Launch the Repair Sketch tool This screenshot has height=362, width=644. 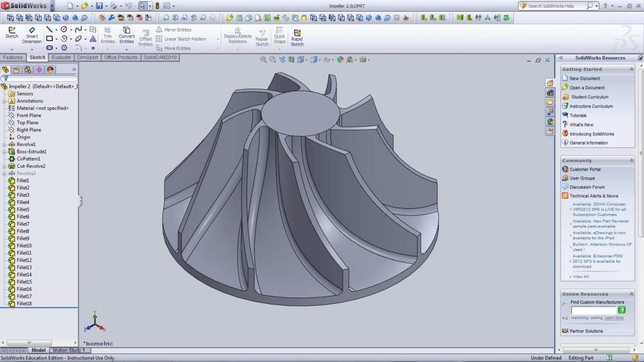click(262, 38)
